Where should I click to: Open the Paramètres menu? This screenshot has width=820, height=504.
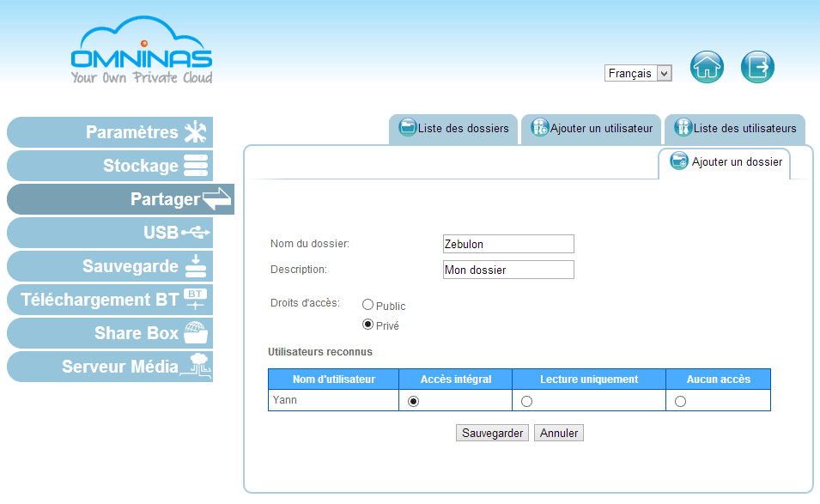point(110,131)
